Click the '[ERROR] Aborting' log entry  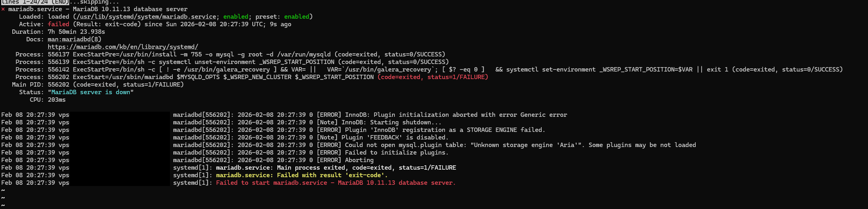345,160
